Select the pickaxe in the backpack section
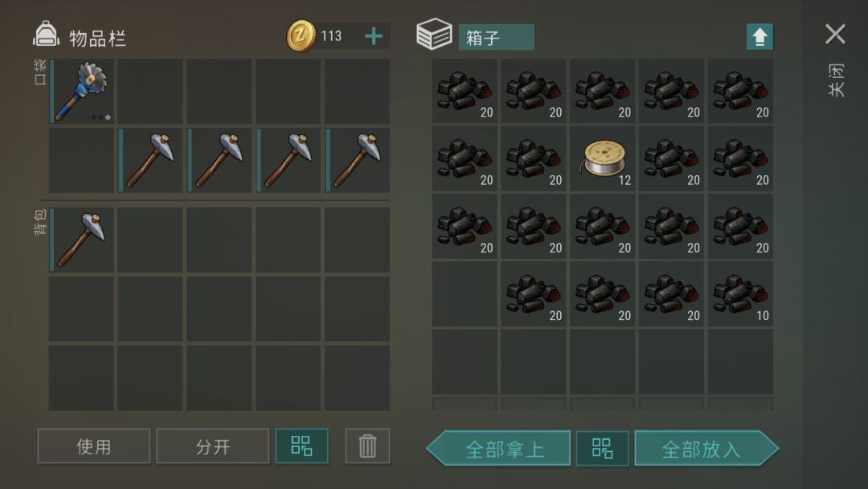Viewport: 868px width, 489px height. (82, 240)
